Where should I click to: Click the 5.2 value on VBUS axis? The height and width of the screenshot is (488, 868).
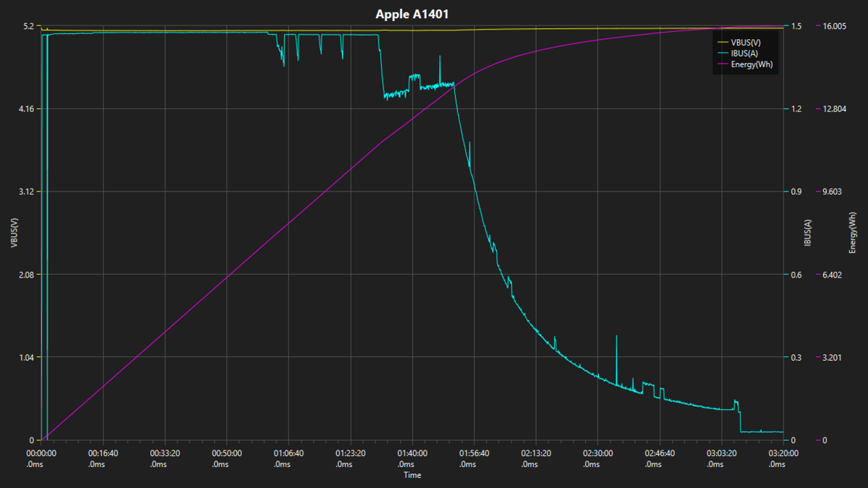(x=29, y=26)
